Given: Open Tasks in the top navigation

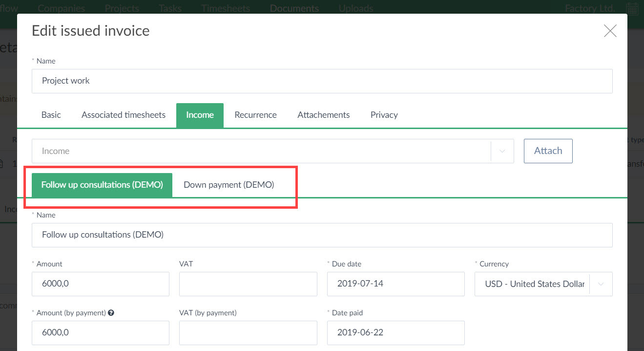Looking at the screenshot, I should pyautogui.click(x=170, y=8).
